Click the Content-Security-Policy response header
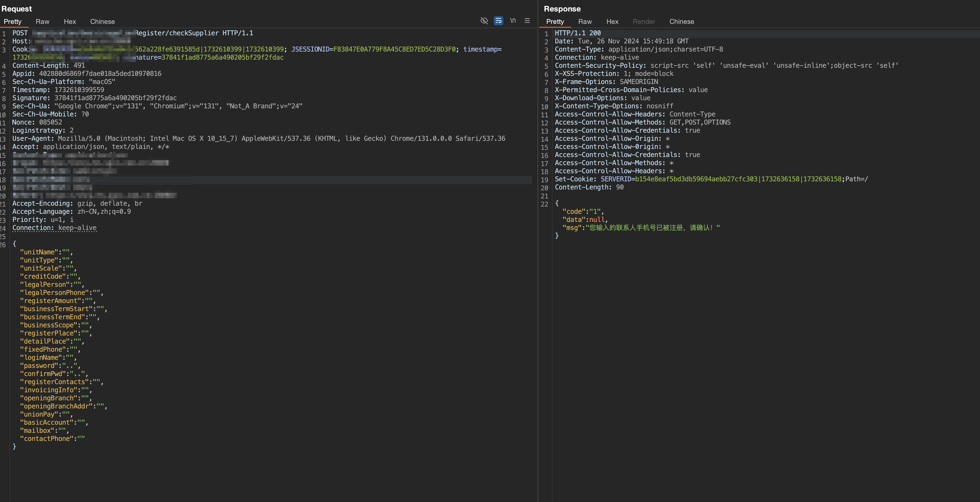 point(727,66)
